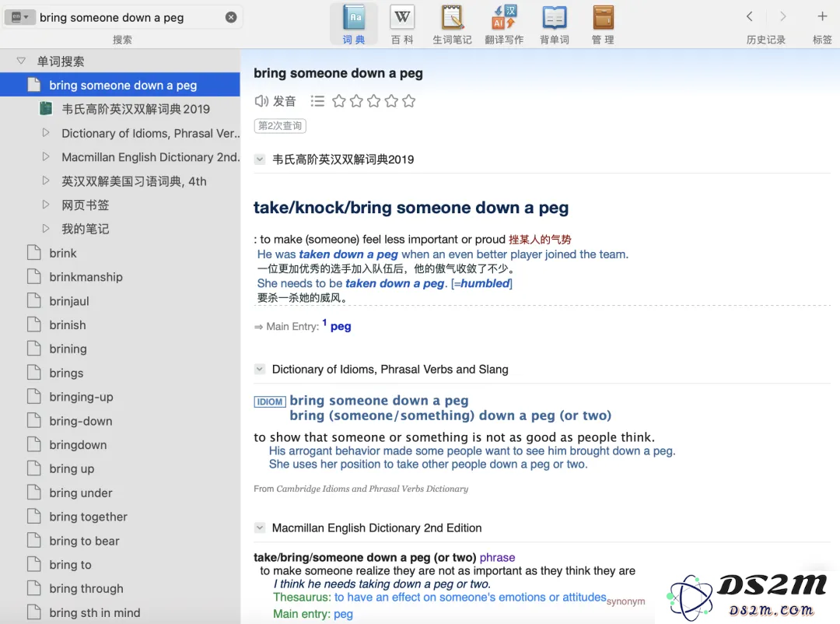Follow the Main Entry 'peg' link in 韦氏 section

[x=341, y=327]
